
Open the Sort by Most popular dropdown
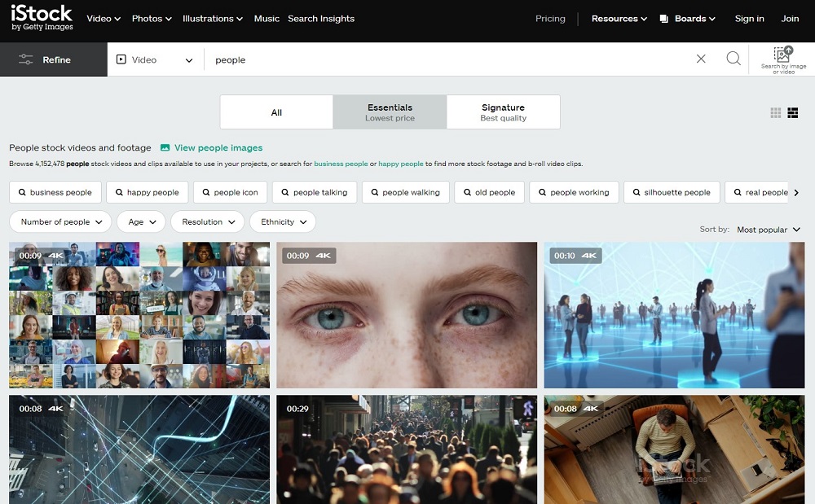tap(764, 230)
